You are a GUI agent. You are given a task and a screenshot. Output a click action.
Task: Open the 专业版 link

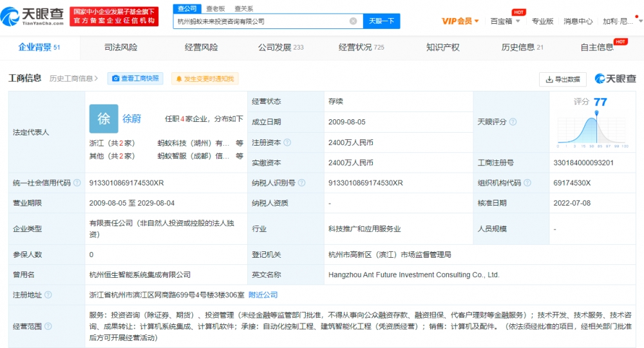pos(542,21)
